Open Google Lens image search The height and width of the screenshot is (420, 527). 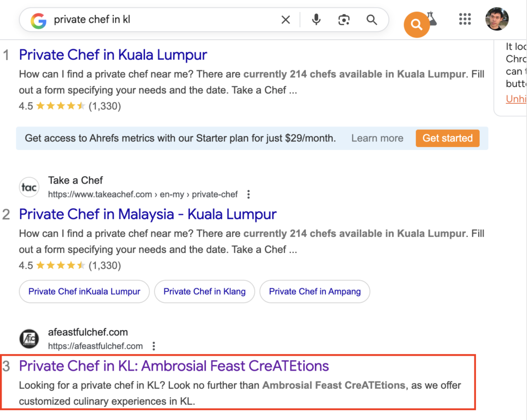click(x=343, y=20)
